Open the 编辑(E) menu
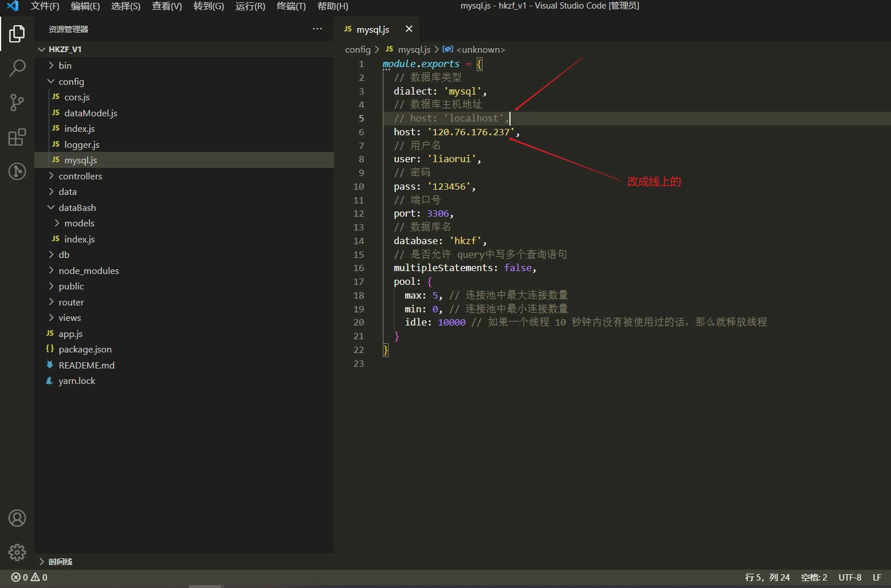Image resolution: width=891 pixels, height=588 pixels. pos(85,6)
